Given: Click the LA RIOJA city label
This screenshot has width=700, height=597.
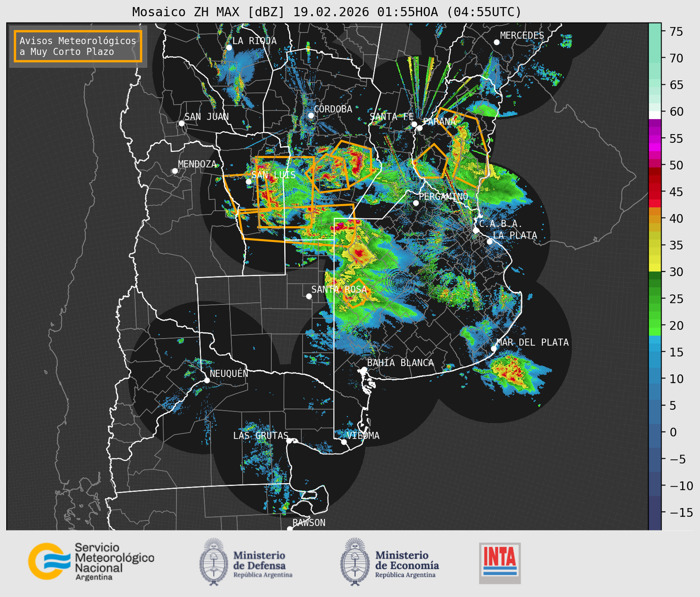Looking at the screenshot, I should point(254,41).
